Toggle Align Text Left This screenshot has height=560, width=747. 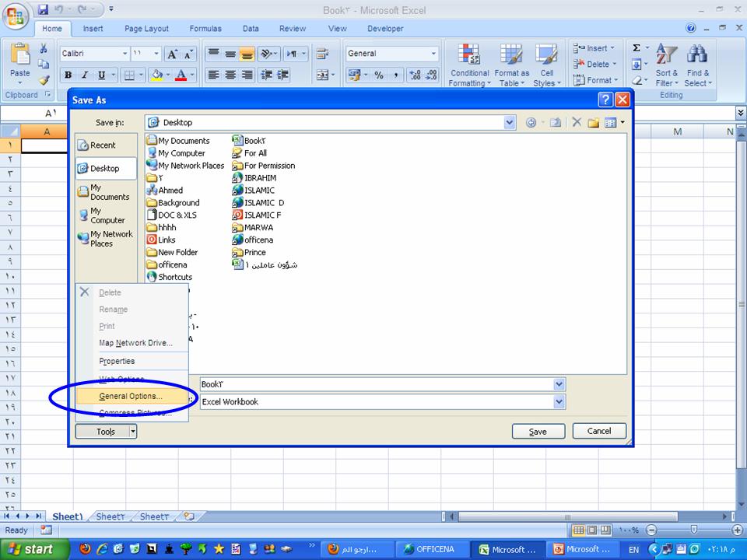pyautogui.click(x=213, y=75)
